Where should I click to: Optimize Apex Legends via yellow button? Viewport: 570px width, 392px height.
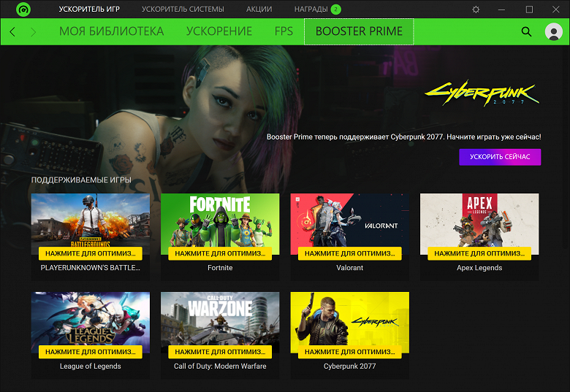479,253
